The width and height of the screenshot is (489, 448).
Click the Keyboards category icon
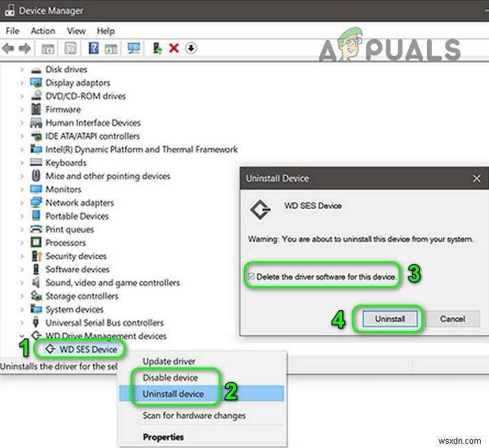(x=36, y=163)
